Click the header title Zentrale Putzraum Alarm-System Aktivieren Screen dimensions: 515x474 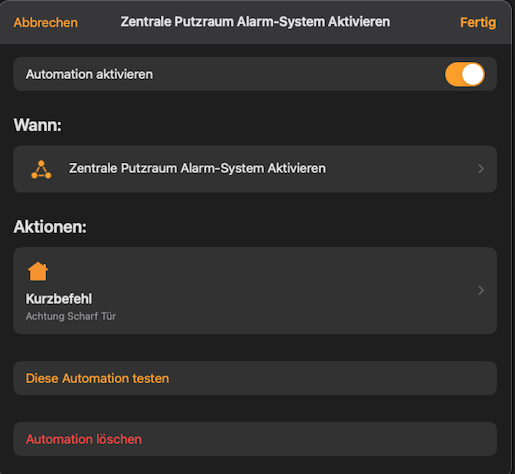tap(255, 22)
